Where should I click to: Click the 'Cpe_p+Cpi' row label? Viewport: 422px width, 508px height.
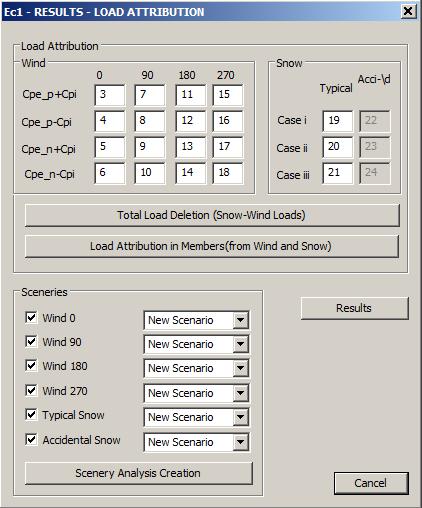coord(49,95)
